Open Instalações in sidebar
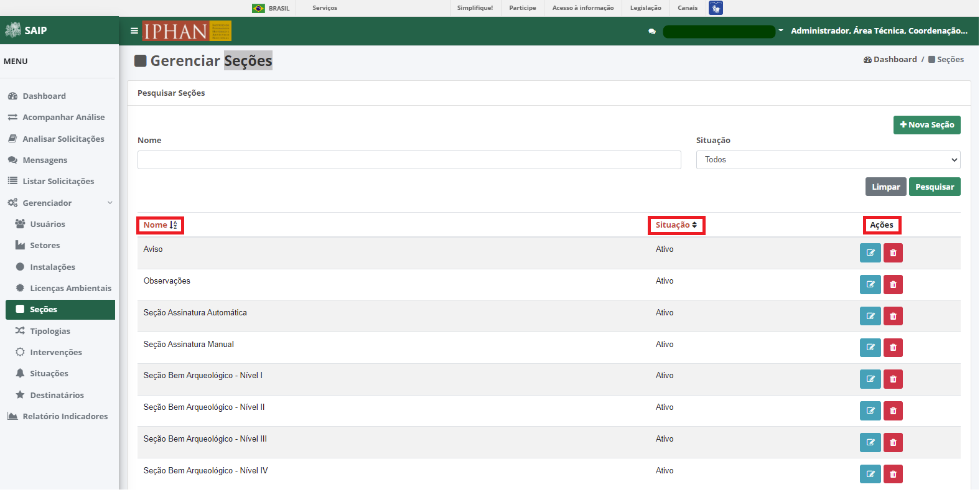 click(x=52, y=267)
